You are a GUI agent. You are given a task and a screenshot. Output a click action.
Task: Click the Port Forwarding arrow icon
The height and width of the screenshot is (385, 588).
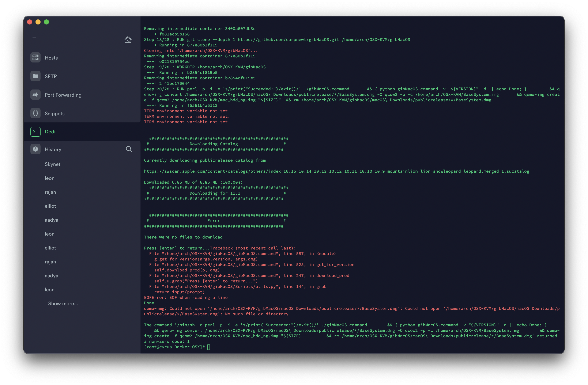pyautogui.click(x=35, y=95)
